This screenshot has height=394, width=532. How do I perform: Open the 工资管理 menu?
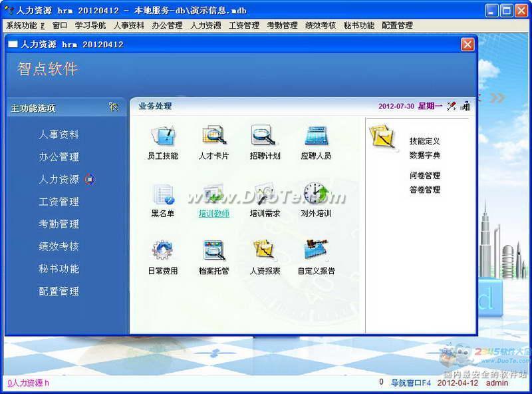[x=243, y=25]
